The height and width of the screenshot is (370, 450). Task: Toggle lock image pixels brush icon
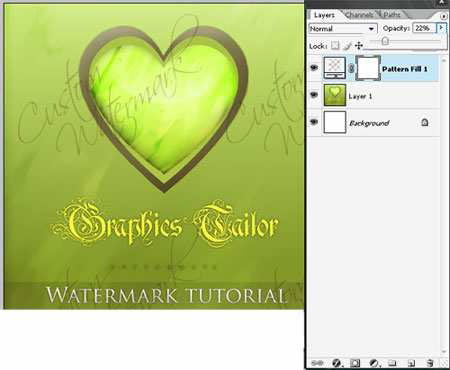[x=347, y=46]
